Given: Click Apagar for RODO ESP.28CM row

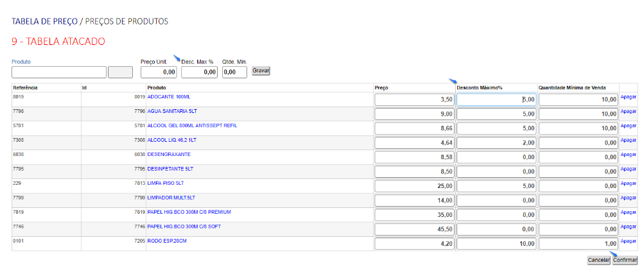Looking at the screenshot, I should pos(628,241).
